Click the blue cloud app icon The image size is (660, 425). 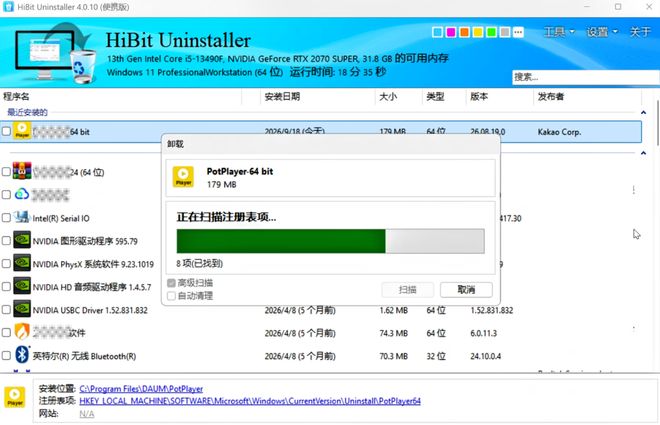coord(22,194)
